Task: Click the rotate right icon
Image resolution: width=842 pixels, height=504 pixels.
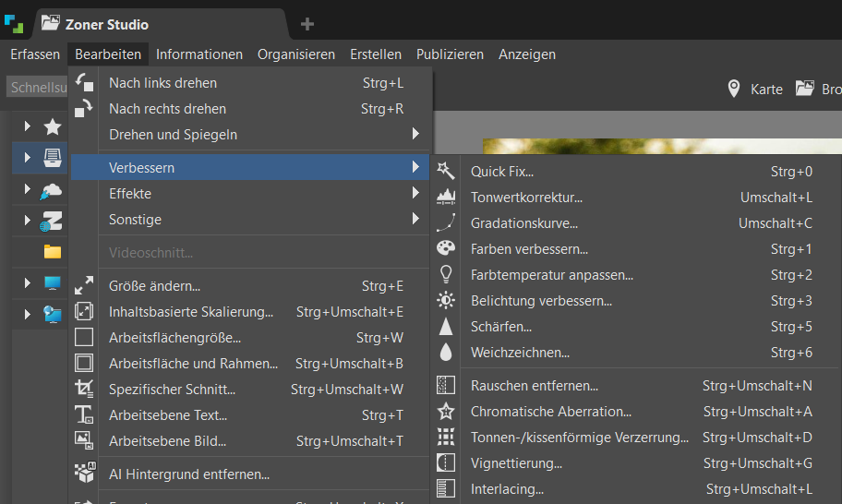Action: pos(84,108)
